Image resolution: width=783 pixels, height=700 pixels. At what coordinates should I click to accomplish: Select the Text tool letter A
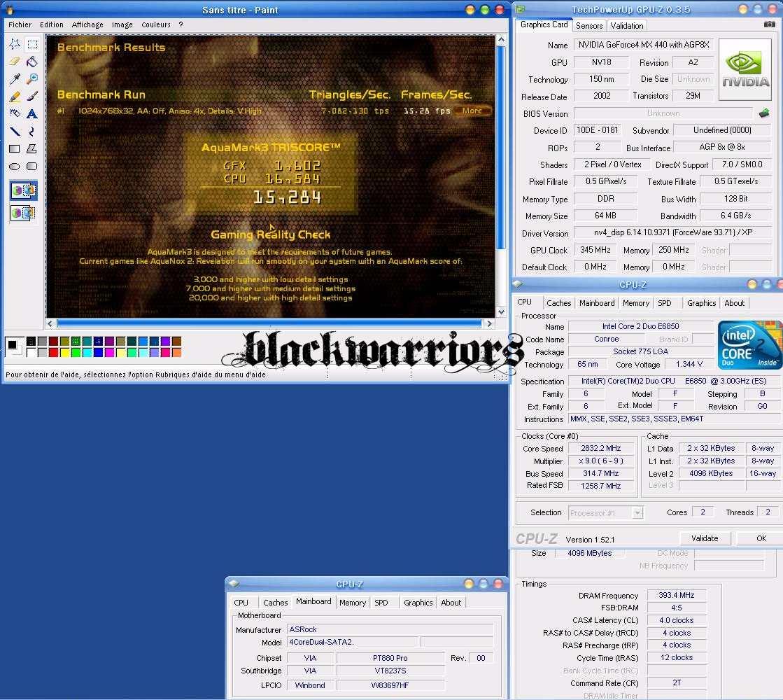point(32,113)
